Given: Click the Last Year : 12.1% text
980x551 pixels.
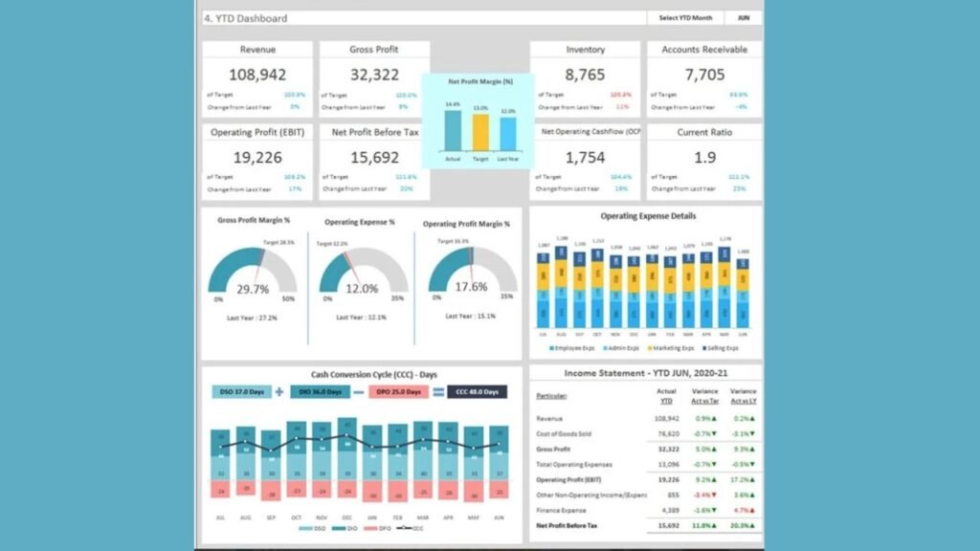Looking at the screenshot, I should pos(361,318).
